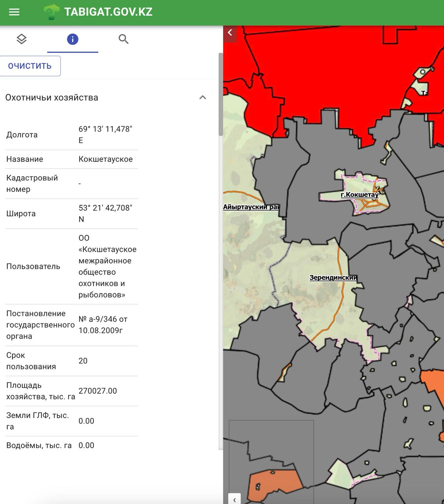Click the Tabigat green logo icon

(x=51, y=12)
